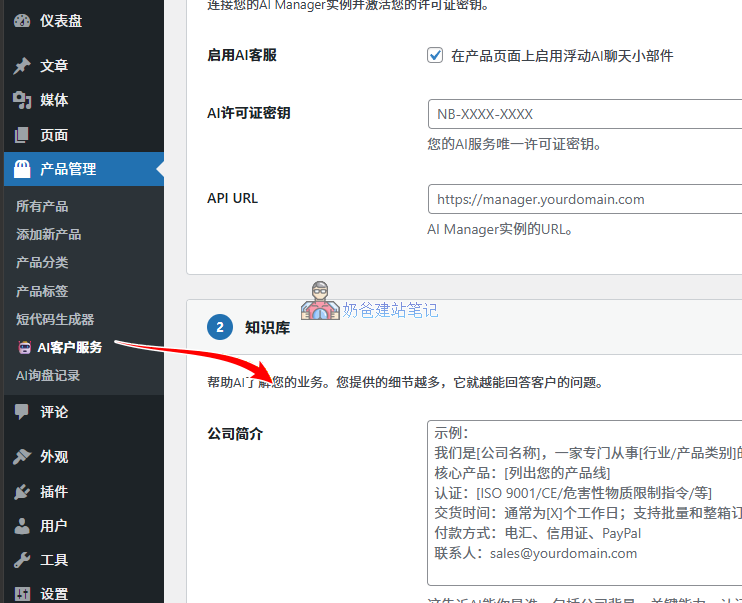Screen dimensions: 742x603
Task: Click the 公司简介 text area
Action: click(x=584, y=503)
